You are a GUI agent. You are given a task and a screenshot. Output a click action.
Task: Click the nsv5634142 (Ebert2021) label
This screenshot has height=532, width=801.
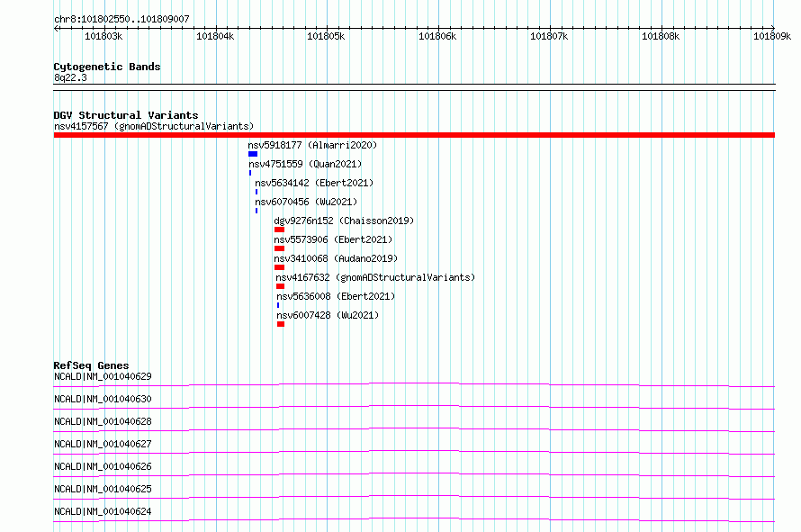pyautogui.click(x=314, y=183)
